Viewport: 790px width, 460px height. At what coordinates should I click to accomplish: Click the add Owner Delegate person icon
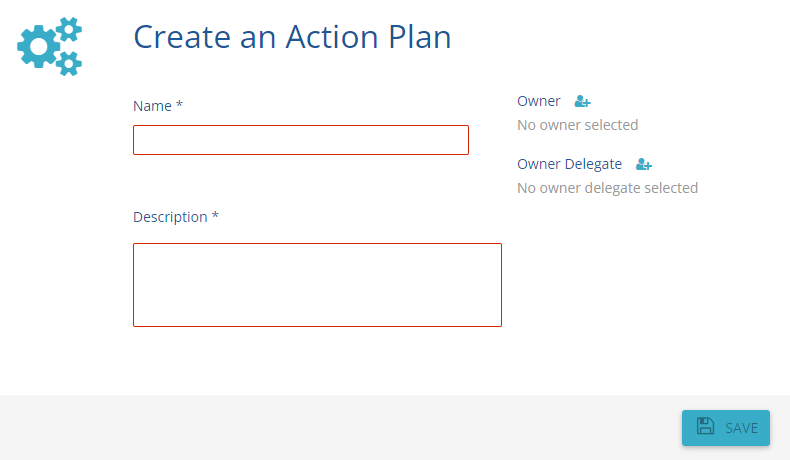[x=644, y=164]
